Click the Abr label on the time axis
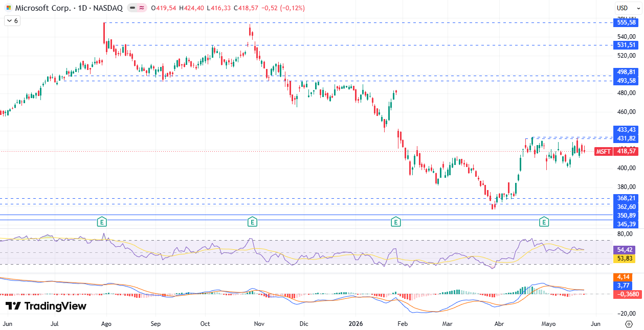Image resolution: width=644 pixels, height=330 pixels. tap(500, 324)
